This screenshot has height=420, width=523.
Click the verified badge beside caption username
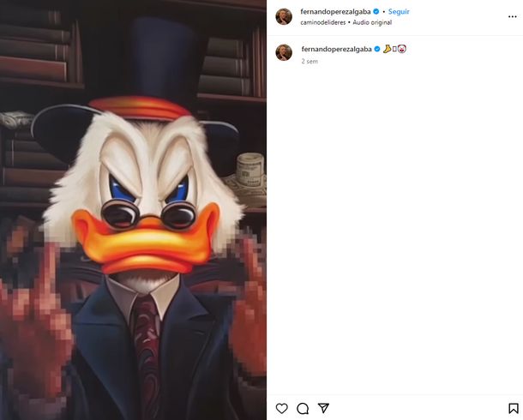click(x=377, y=49)
